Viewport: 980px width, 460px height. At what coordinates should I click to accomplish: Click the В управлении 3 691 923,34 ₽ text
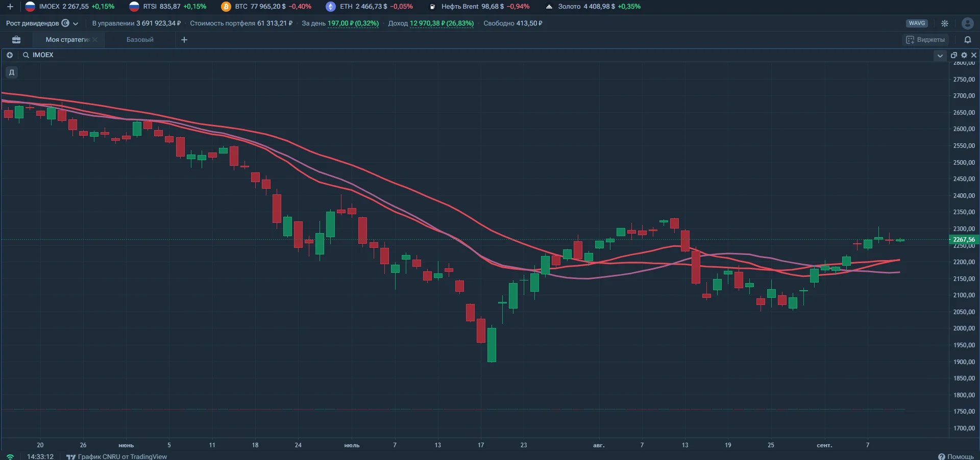(136, 23)
